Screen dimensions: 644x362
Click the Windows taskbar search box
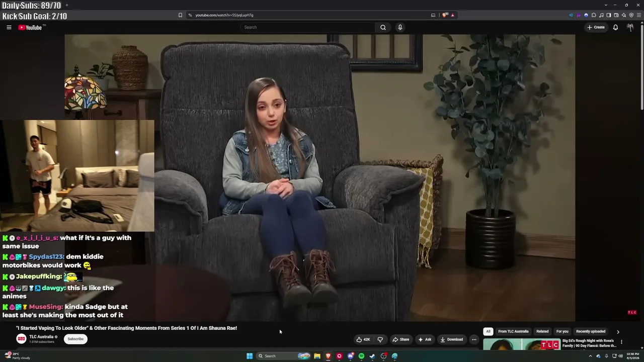coord(283,356)
